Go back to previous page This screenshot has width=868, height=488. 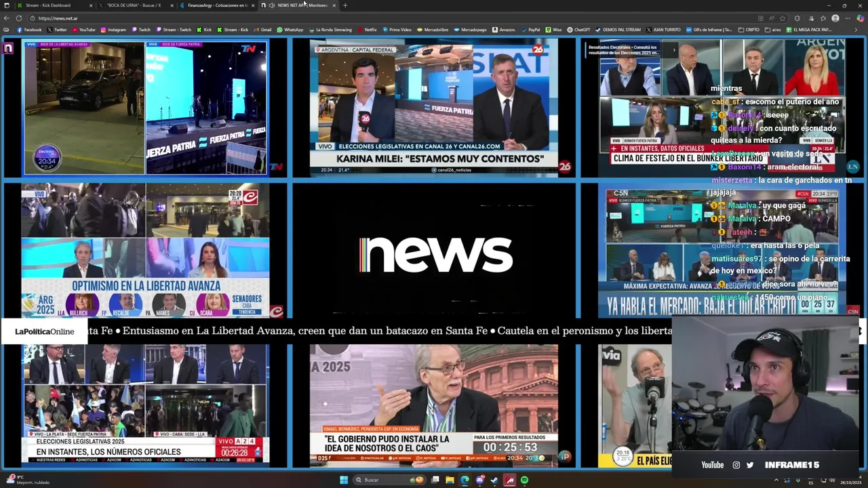pyautogui.click(x=7, y=18)
